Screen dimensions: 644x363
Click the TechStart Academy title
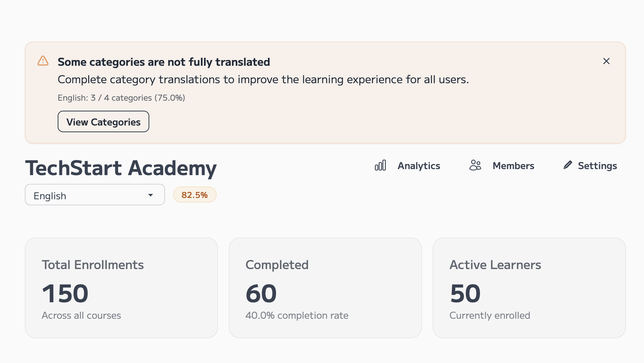click(x=121, y=168)
